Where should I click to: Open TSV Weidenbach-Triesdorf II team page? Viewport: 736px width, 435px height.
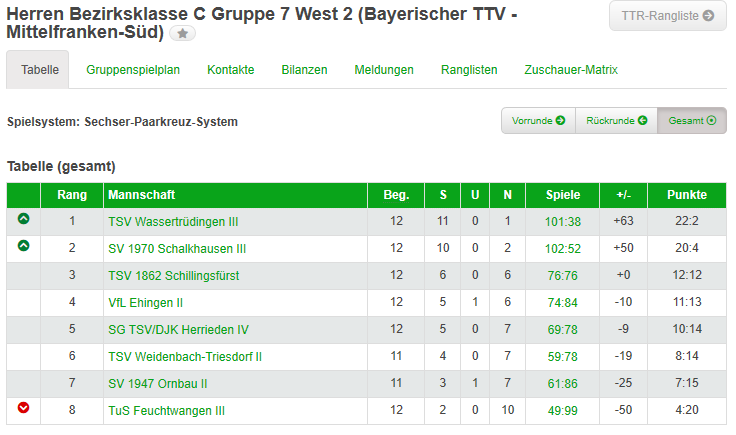tap(185, 357)
